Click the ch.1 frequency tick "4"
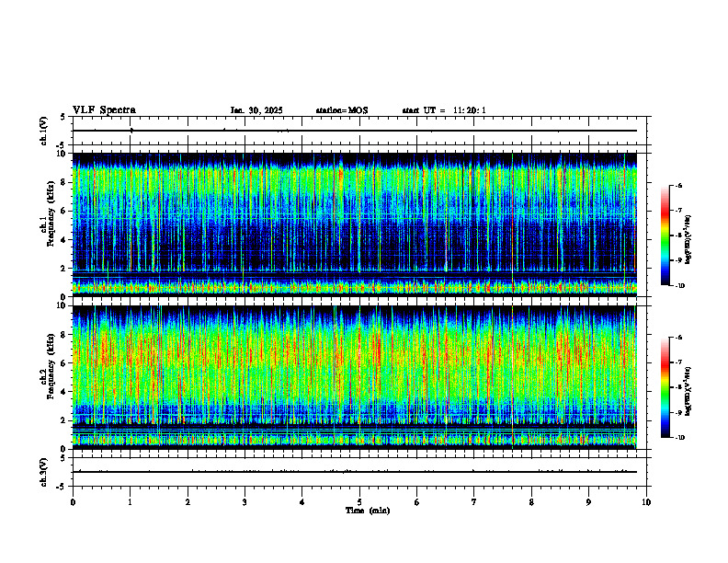The height and width of the screenshot is (563, 728). [64, 240]
